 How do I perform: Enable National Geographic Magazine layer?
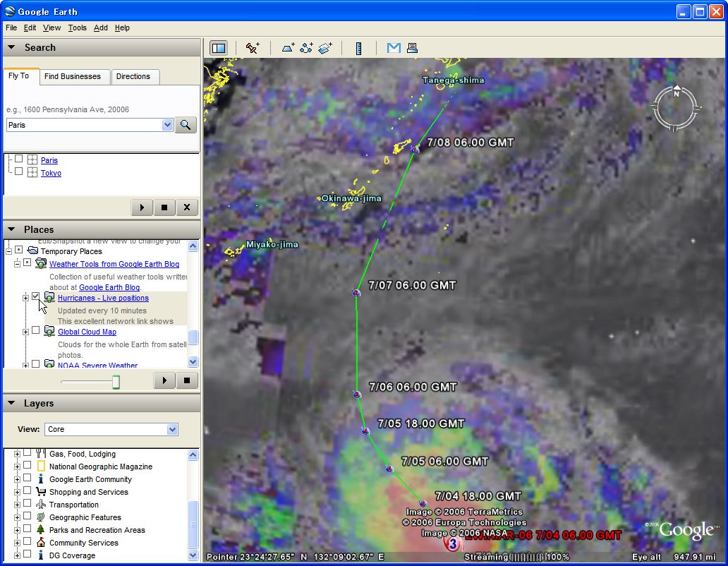28,465
